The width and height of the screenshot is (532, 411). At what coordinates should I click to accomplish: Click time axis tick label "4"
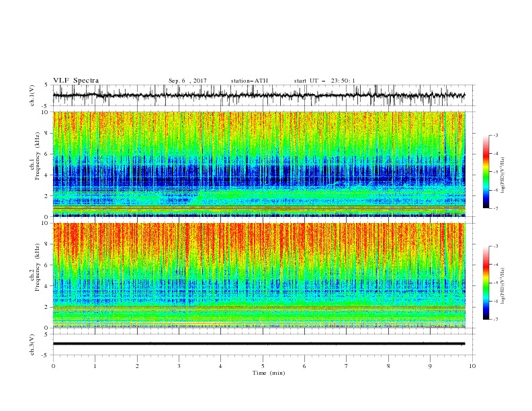coord(220,366)
